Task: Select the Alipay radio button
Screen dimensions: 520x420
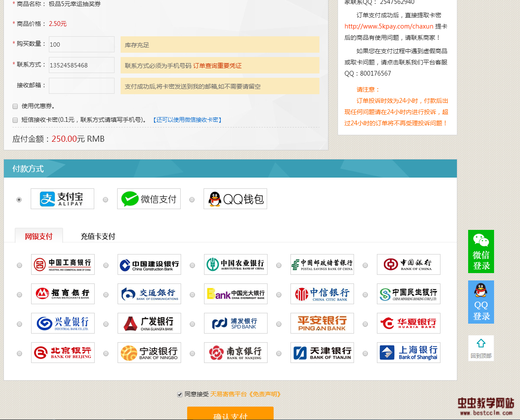Action: 19,200
